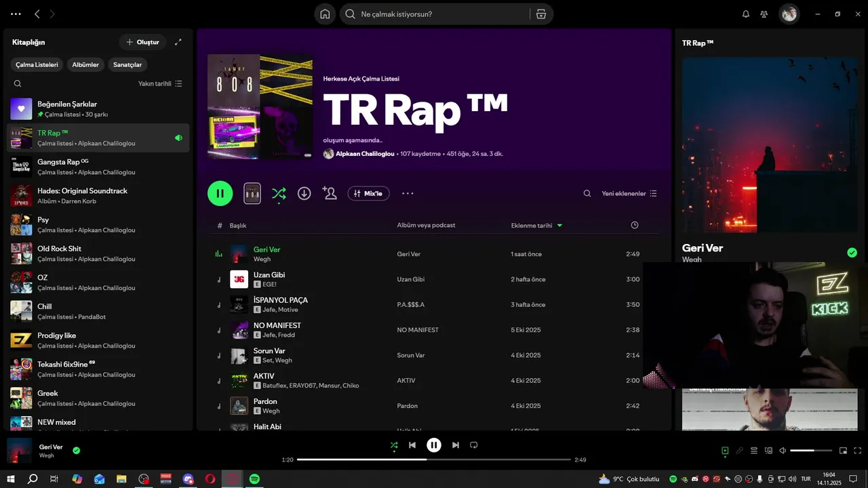Image resolution: width=868 pixels, height=488 pixels.
Task: Toggle saved checkmark beside bottom-bar Geri Ver
Action: click(x=77, y=450)
